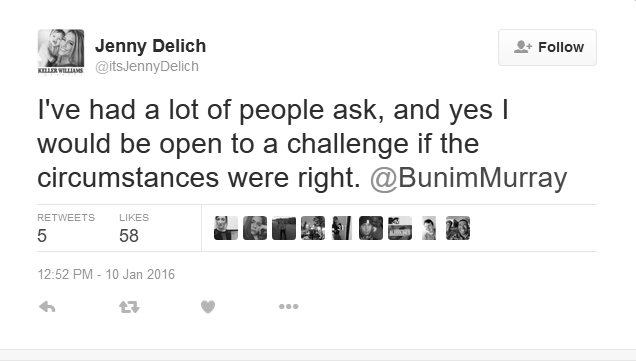Open the more options ellipsis icon
The image size is (636, 361).
point(288,307)
